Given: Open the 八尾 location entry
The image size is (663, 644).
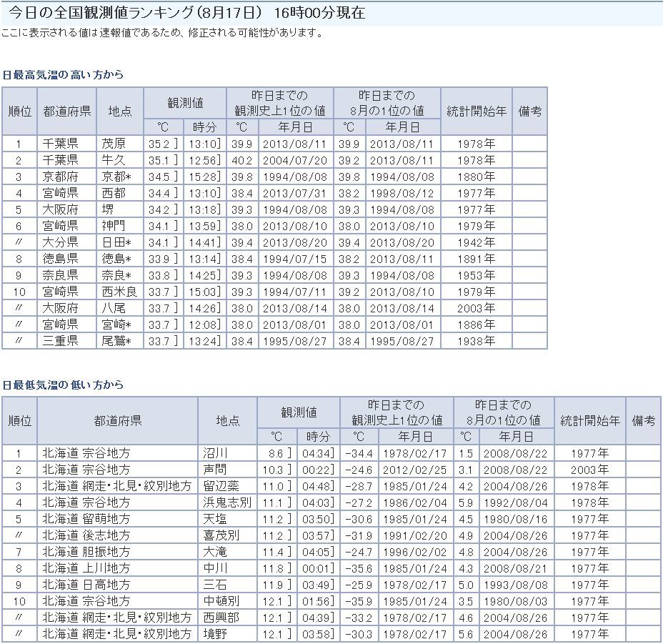Looking at the screenshot, I should [x=113, y=308].
